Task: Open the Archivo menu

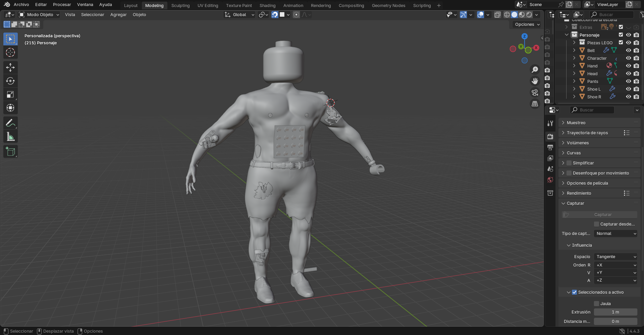Action: [21, 5]
